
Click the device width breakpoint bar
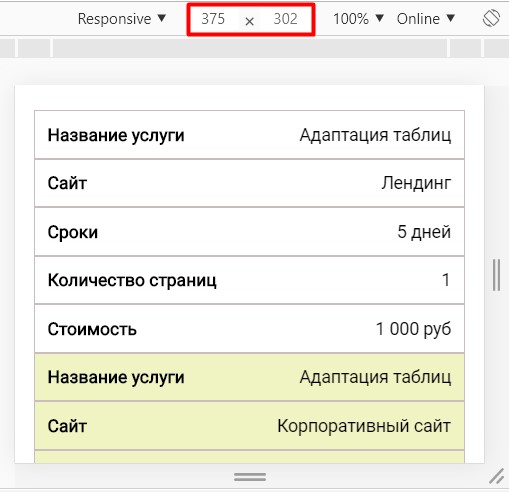pyautogui.click(x=250, y=49)
